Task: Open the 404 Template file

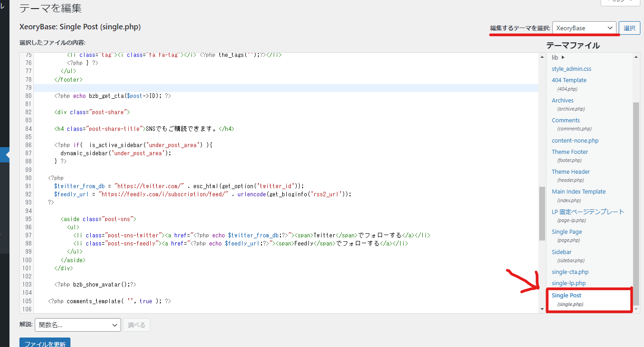Action: pyautogui.click(x=569, y=80)
